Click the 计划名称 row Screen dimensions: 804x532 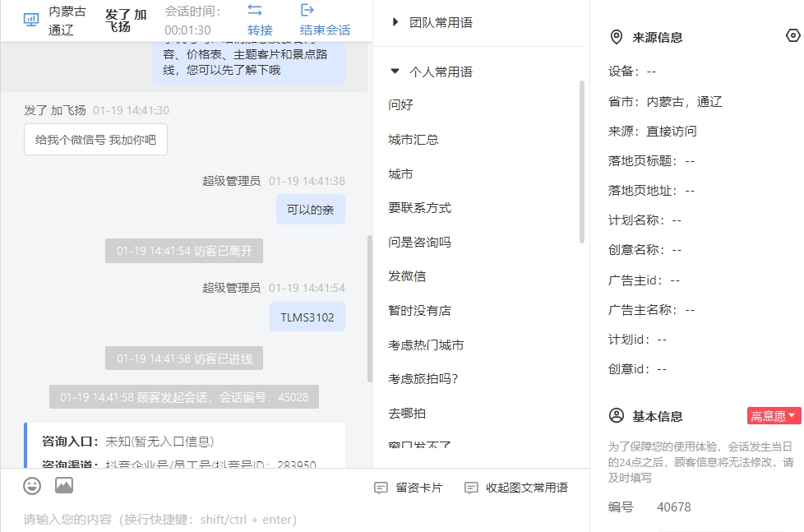(x=645, y=220)
